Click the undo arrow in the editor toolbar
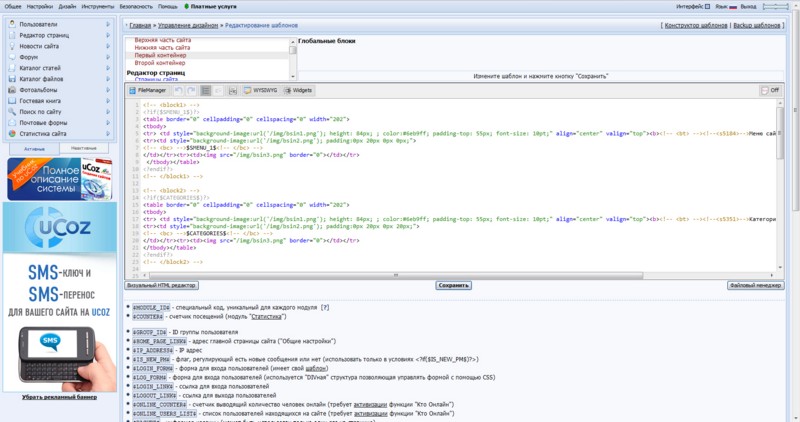 pos(178,90)
